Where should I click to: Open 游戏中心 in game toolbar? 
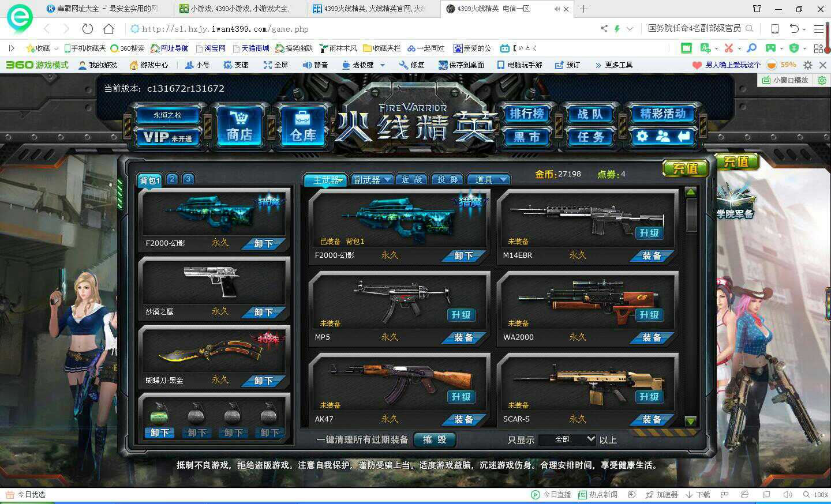point(149,65)
